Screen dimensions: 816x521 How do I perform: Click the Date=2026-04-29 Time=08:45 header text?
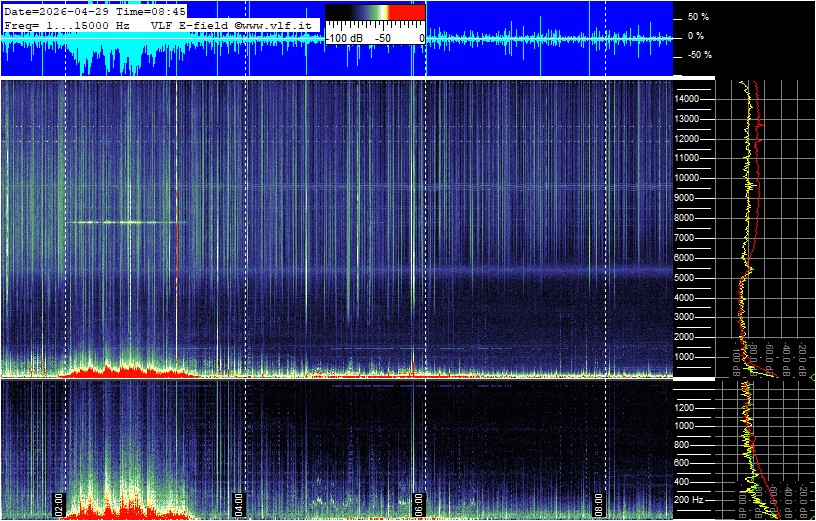(94, 11)
